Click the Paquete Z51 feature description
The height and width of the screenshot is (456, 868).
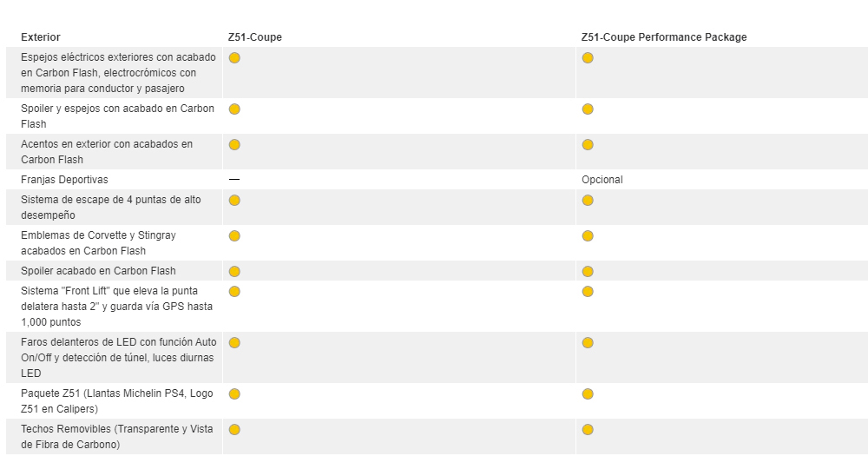[x=116, y=401]
